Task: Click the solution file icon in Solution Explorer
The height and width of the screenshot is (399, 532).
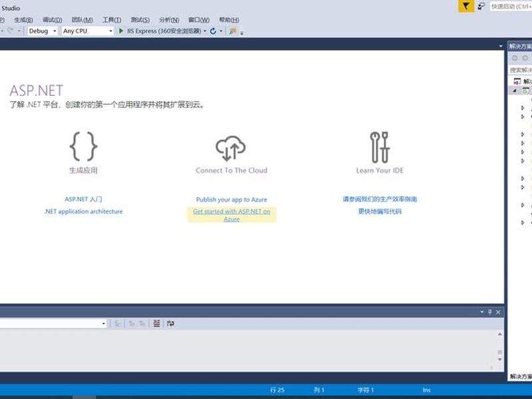Action: click(517, 81)
